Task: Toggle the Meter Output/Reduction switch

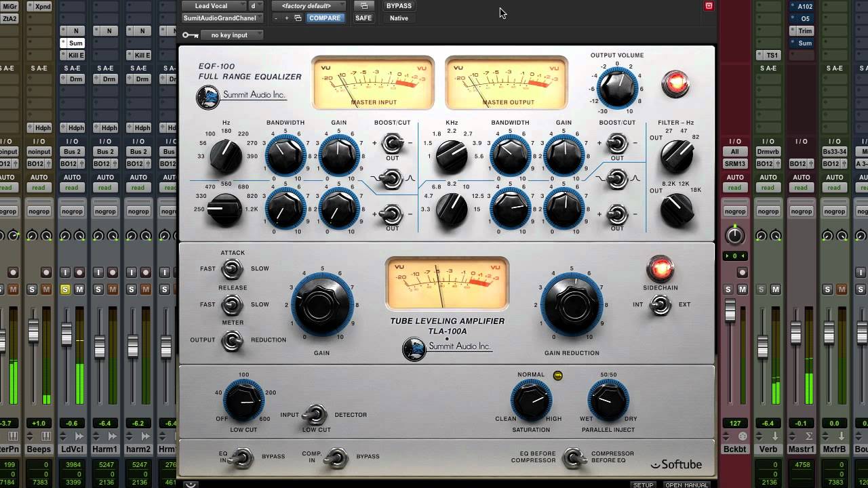Action: 232,340
